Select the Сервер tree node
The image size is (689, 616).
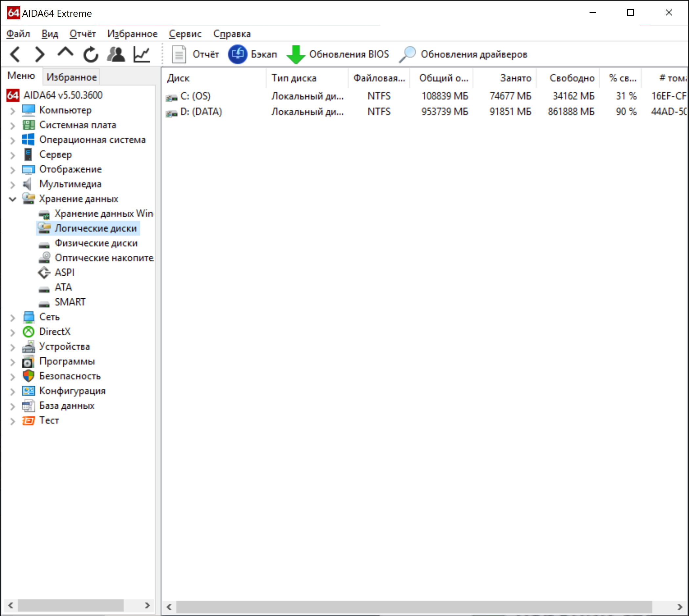pyautogui.click(x=55, y=155)
